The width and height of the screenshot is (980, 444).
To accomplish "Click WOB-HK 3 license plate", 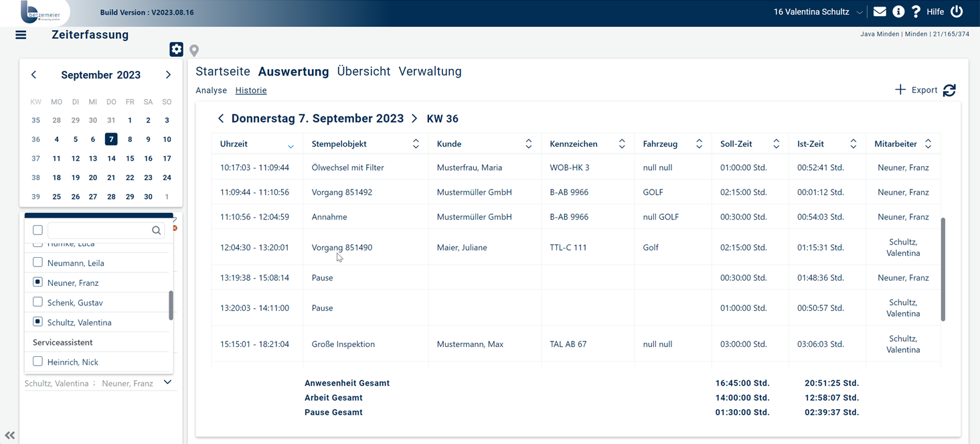I will click(571, 167).
